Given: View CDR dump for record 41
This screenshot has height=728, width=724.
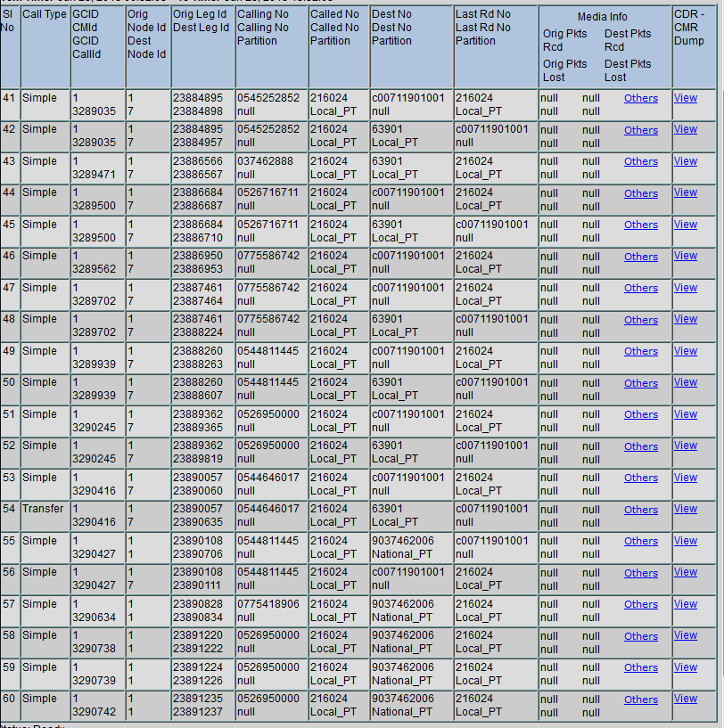Looking at the screenshot, I should (685, 98).
